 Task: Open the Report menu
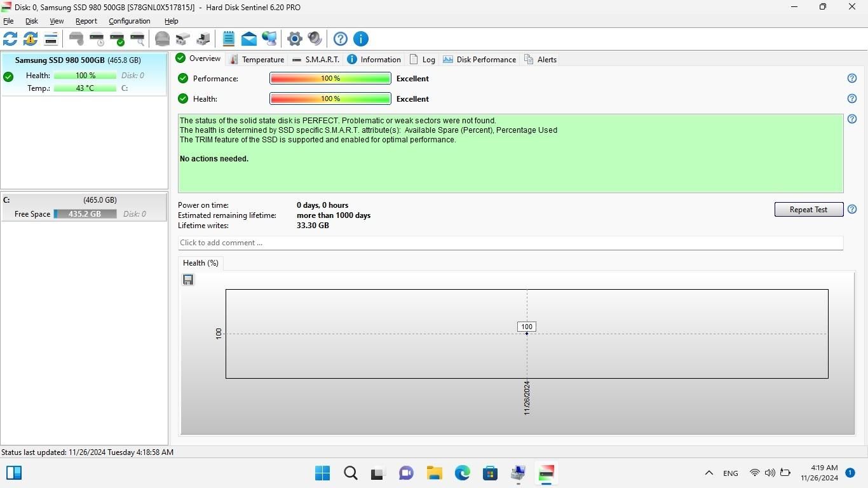86,21
